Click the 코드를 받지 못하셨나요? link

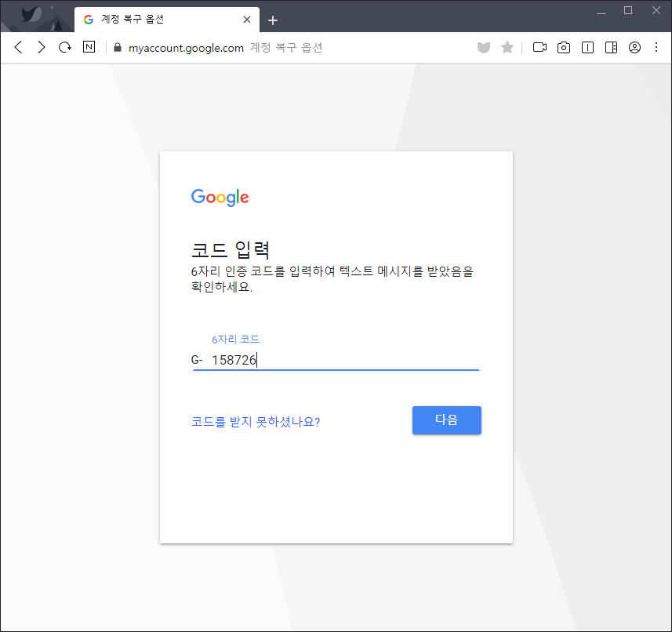[256, 422]
